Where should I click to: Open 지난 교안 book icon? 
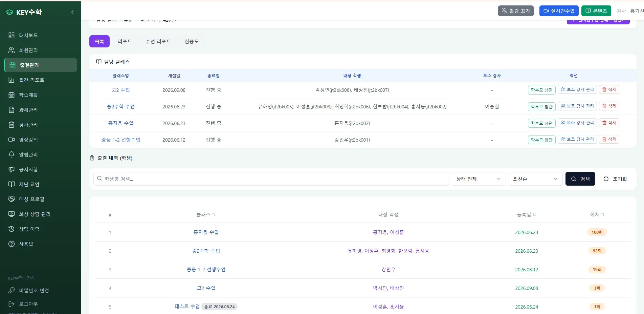click(x=12, y=184)
